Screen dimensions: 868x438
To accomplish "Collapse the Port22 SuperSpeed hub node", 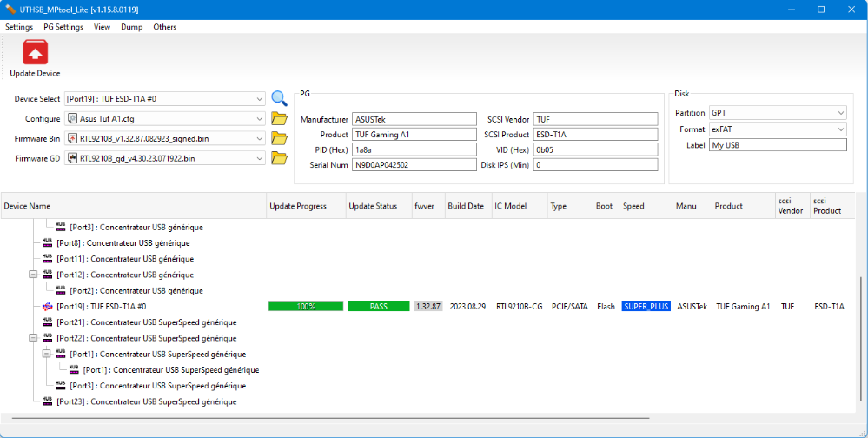I will point(34,338).
